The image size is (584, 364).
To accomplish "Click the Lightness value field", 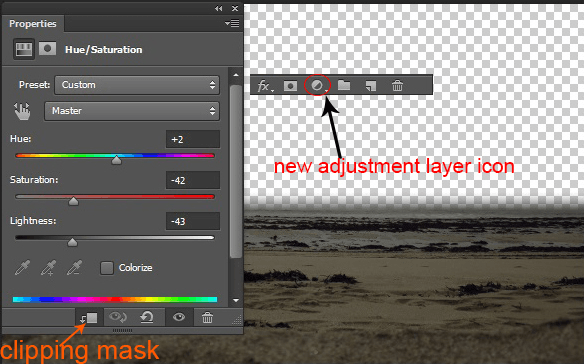I will 193,221.
